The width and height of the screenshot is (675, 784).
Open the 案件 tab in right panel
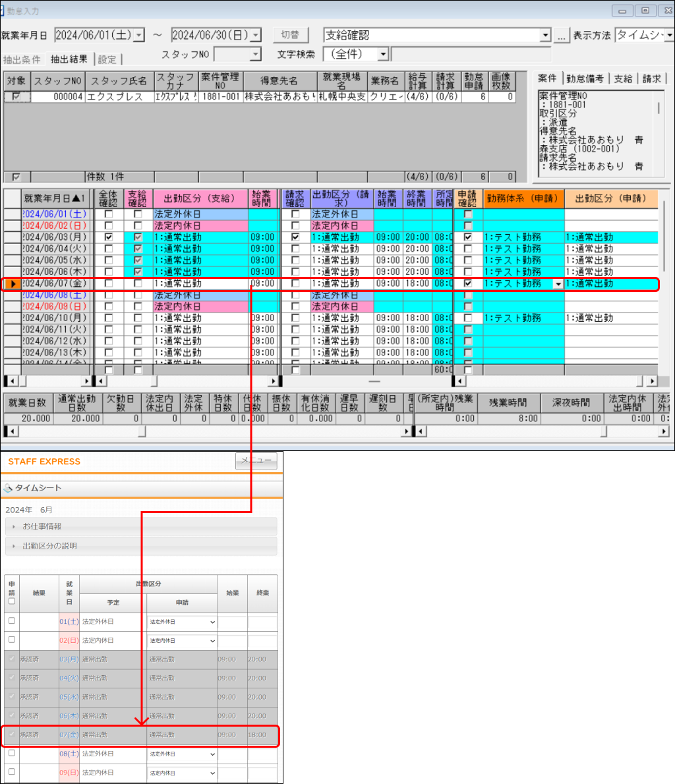tap(546, 78)
